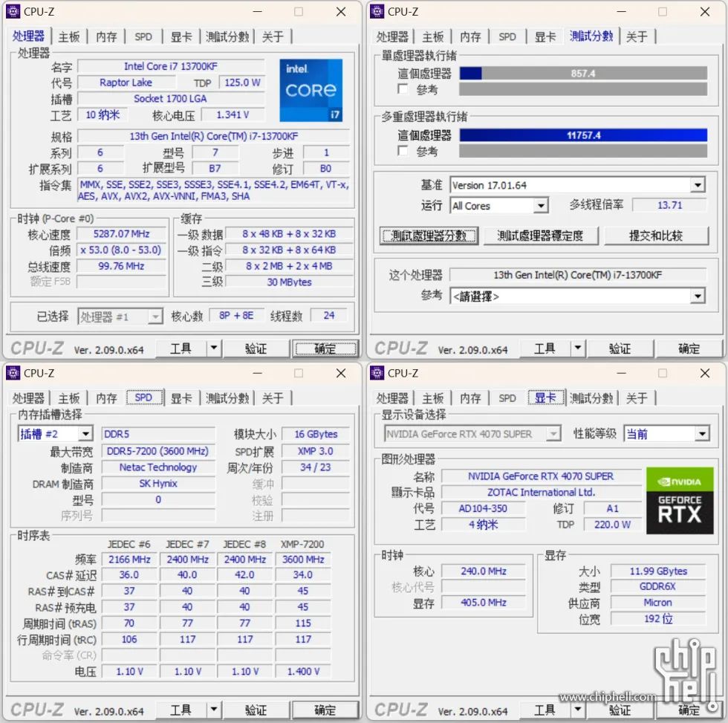Open benchmark version 17.01.64 dropdown
The width and height of the screenshot is (728, 723).
click(x=698, y=185)
